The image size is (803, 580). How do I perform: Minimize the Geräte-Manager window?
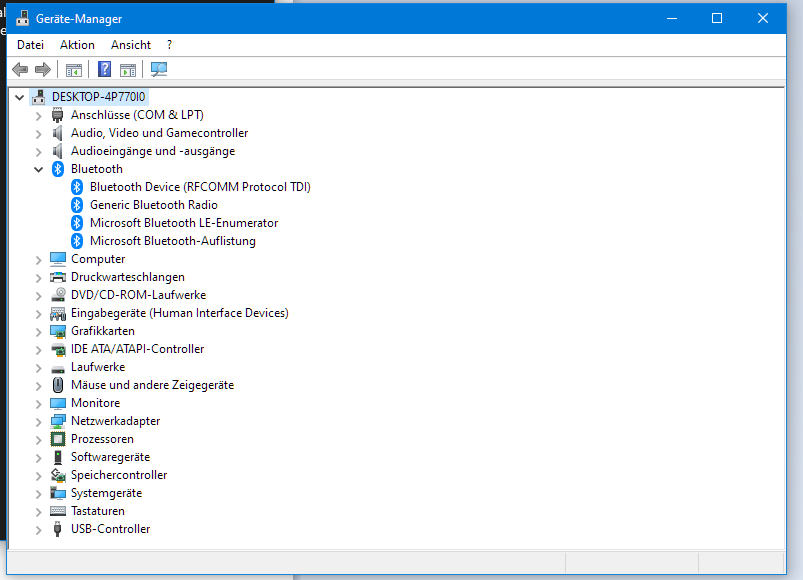pos(672,18)
